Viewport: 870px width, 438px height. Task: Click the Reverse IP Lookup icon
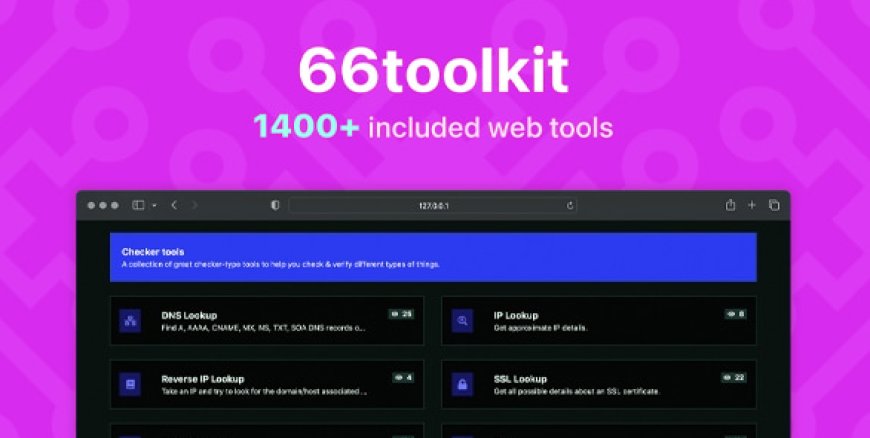[x=130, y=384]
